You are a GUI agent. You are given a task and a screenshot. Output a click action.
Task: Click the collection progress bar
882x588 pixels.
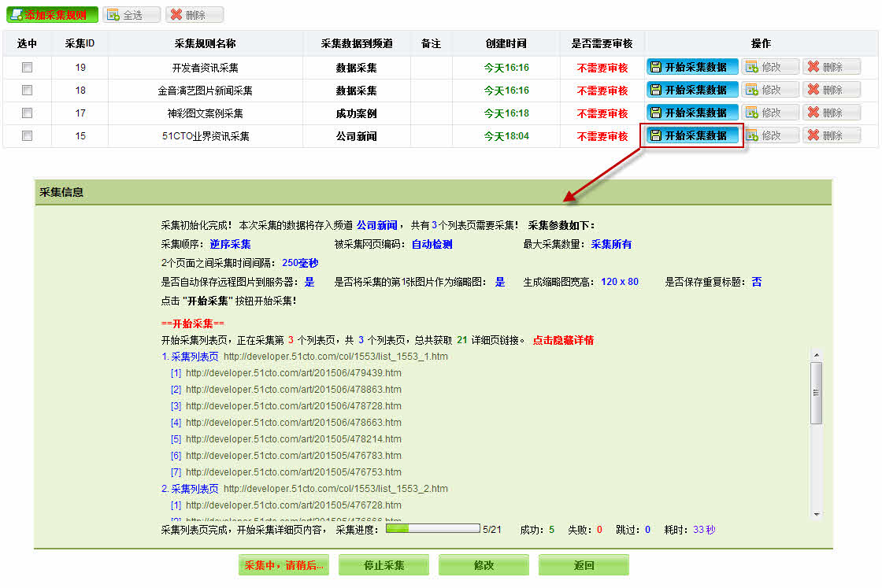(x=432, y=529)
